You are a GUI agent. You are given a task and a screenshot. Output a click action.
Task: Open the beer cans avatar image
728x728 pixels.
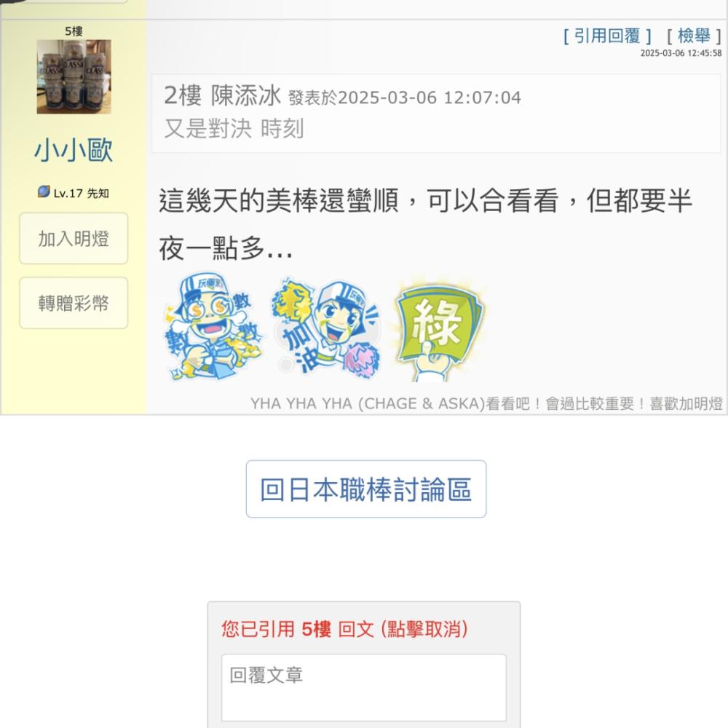(74, 76)
